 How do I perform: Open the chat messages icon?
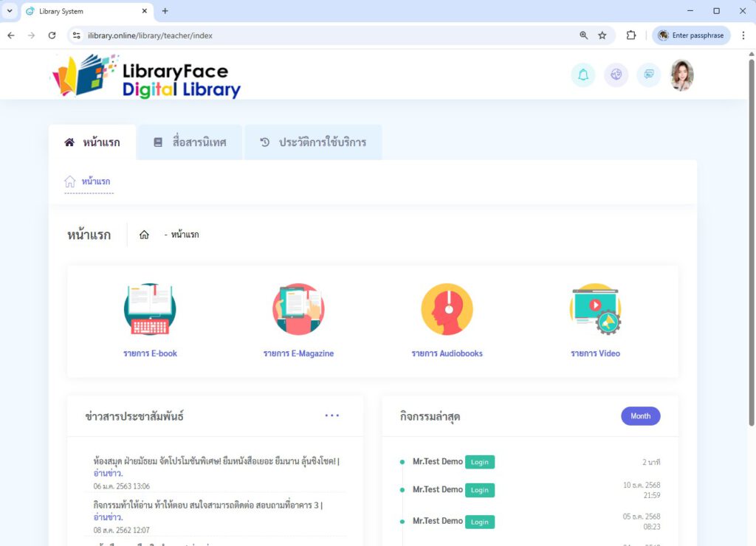(648, 75)
